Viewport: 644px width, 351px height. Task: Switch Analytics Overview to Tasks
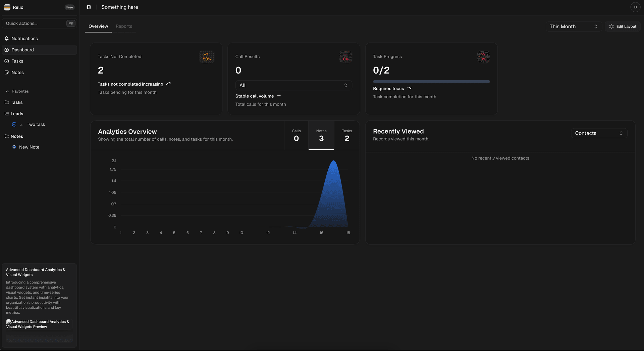pyautogui.click(x=347, y=135)
